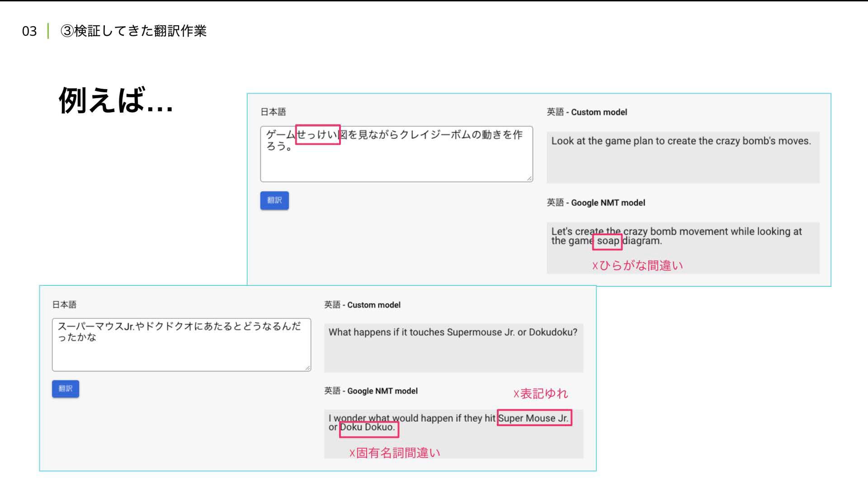868x489 pixels.
Task: Click lower Custom model output about Supermouse
Action: (453, 347)
